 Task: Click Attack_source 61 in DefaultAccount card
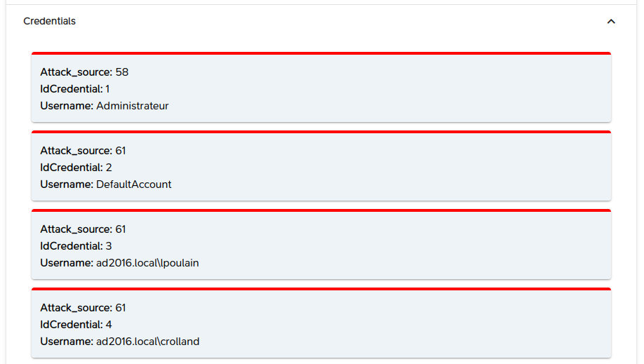[x=83, y=151]
